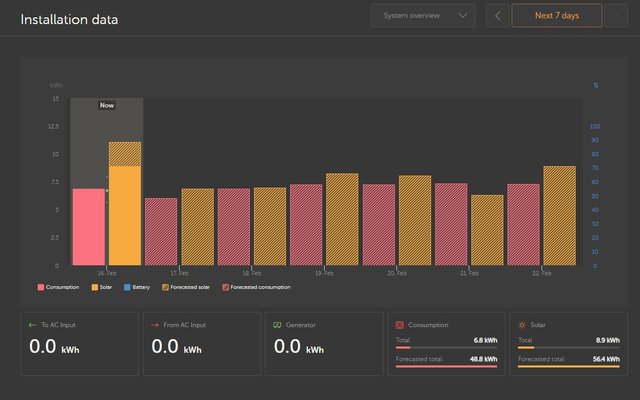
Task: Toggle the Battery legend entry
Action: click(137, 287)
